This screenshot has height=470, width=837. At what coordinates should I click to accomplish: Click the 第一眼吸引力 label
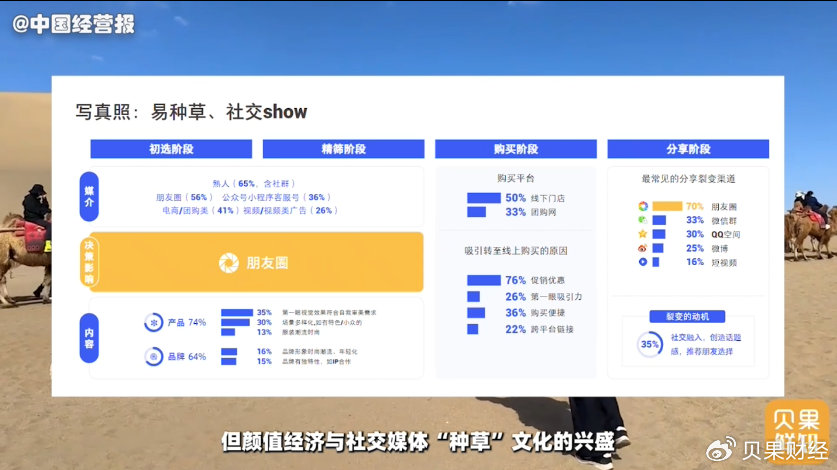coord(556,296)
